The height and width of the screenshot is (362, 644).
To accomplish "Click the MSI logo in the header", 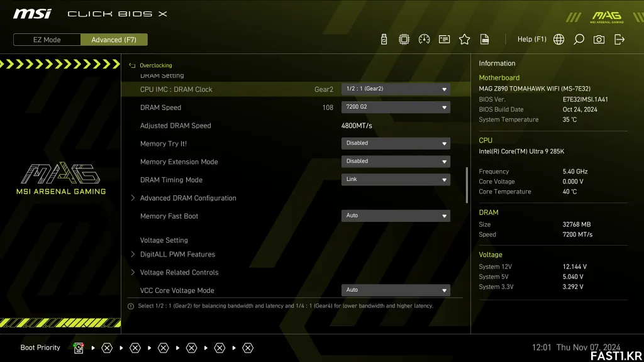I will point(32,14).
